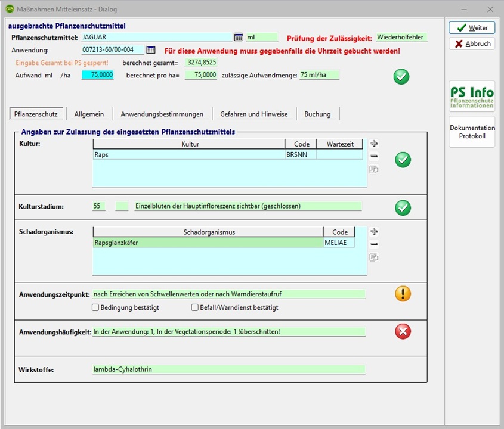Screen dimensions: 504x429
Task: Switch to the Pflanzenschutz tab
Action: (x=36, y=114)
